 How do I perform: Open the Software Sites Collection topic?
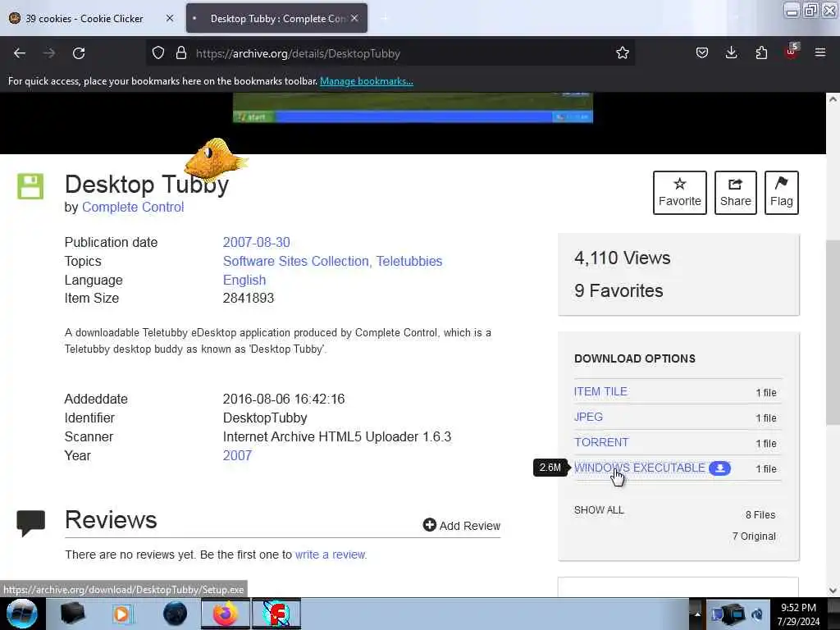coord(296,261)
